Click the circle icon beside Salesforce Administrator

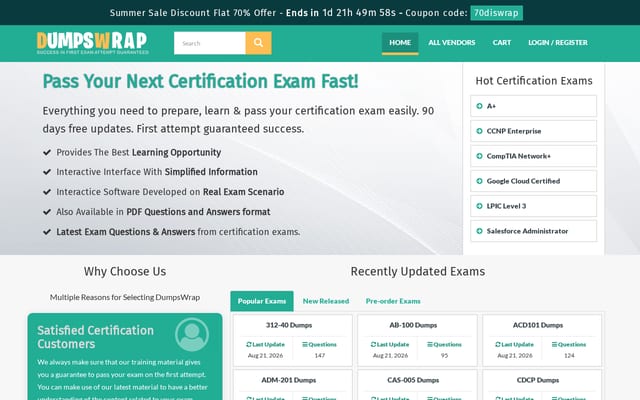pos(479,231)
